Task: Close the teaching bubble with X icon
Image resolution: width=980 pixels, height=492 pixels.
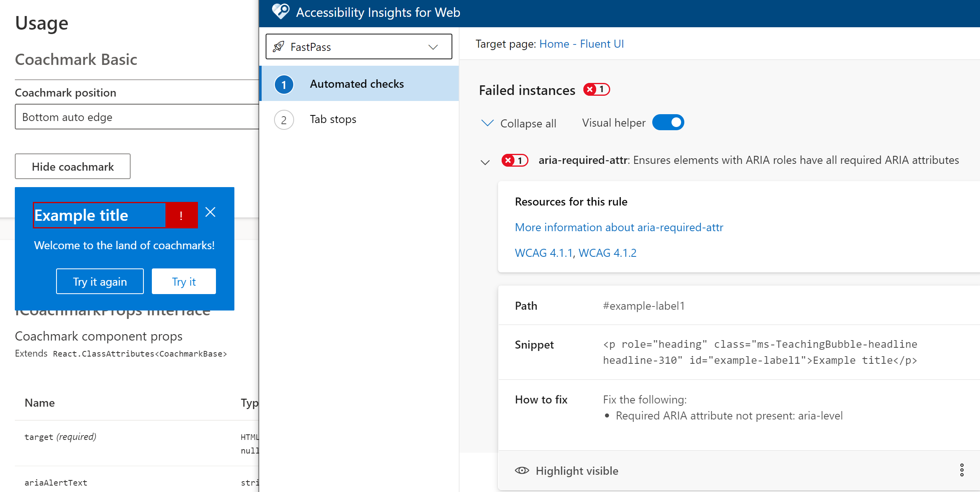Action: tap(210, 212)
